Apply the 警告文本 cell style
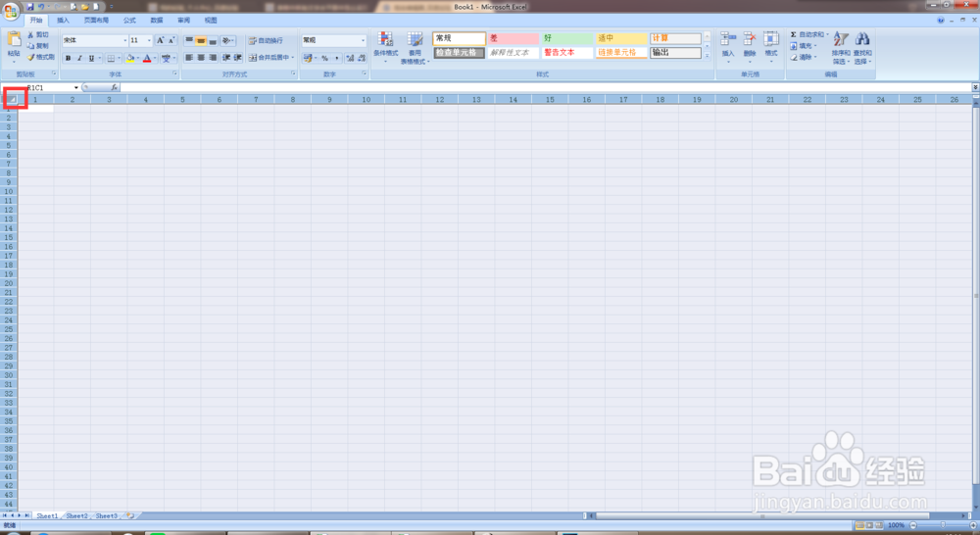This screenshot has width=980, height=535. point(566,53)
